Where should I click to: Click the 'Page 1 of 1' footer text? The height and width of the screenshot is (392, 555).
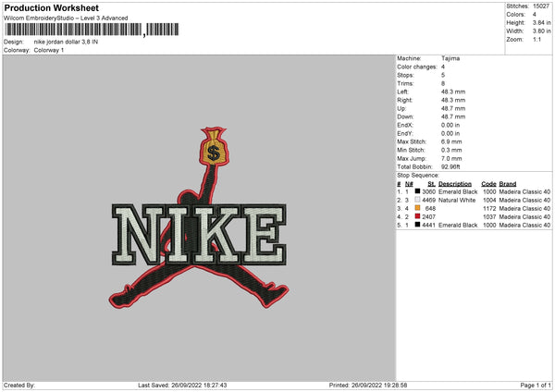coord(536,386)
